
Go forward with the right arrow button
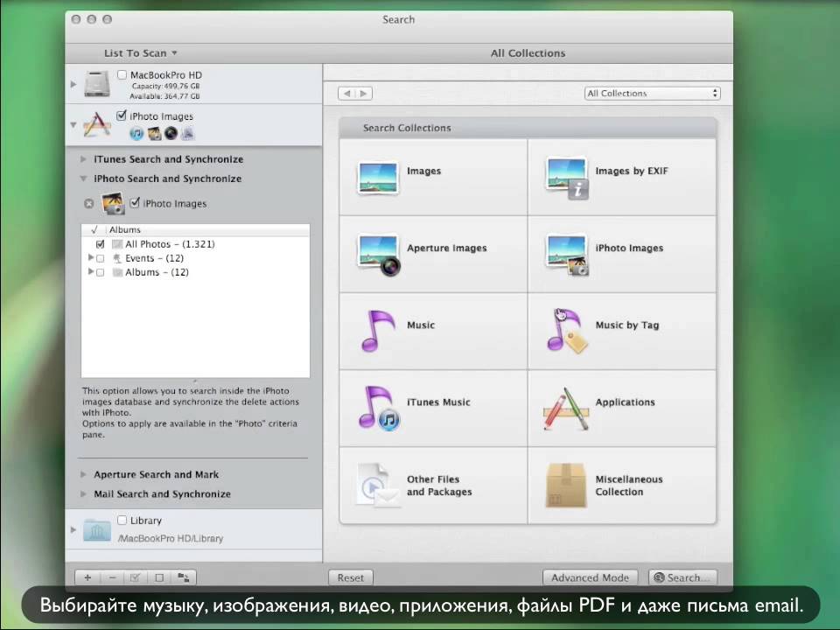364,94
